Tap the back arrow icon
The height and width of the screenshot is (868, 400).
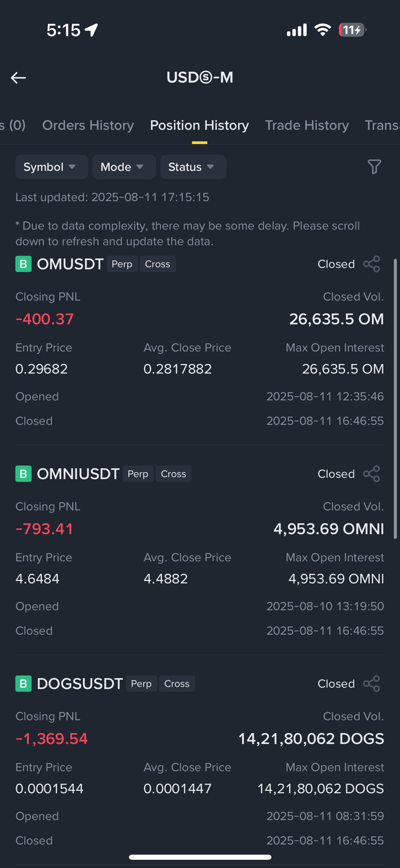point(18,78)
